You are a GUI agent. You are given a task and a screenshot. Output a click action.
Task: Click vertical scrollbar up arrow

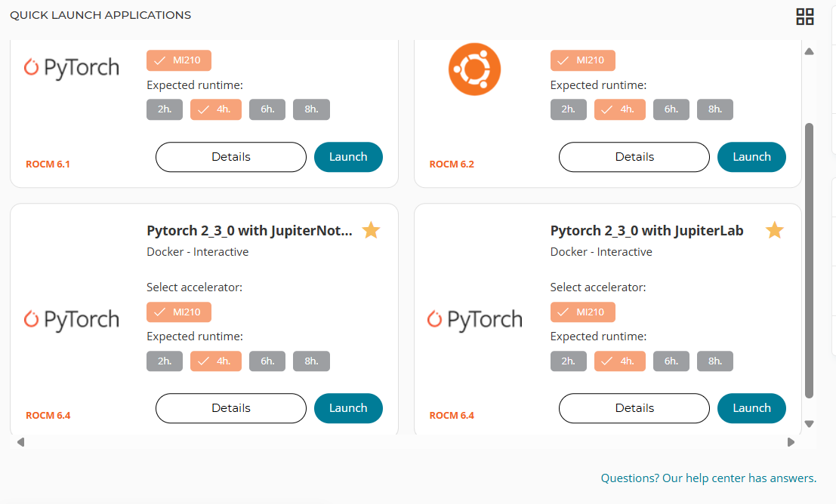(x=809, y=51)
